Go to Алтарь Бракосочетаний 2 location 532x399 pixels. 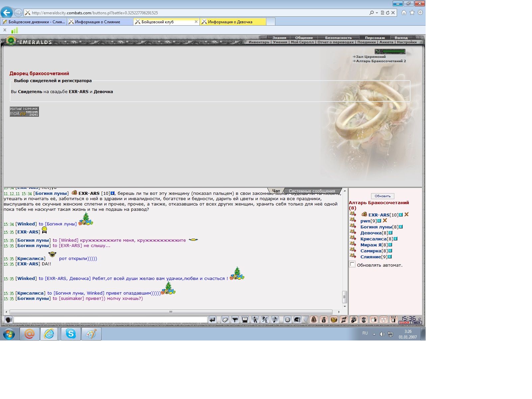point(381,61)
